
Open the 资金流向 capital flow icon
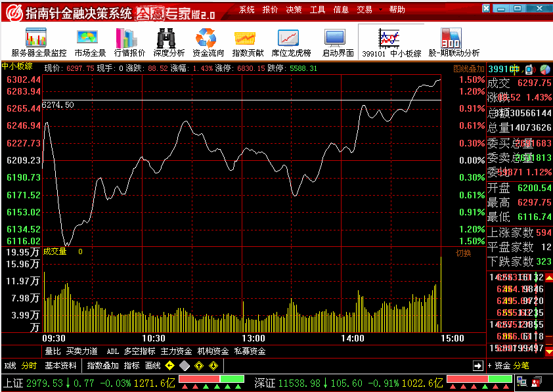(x=208, y=42)
